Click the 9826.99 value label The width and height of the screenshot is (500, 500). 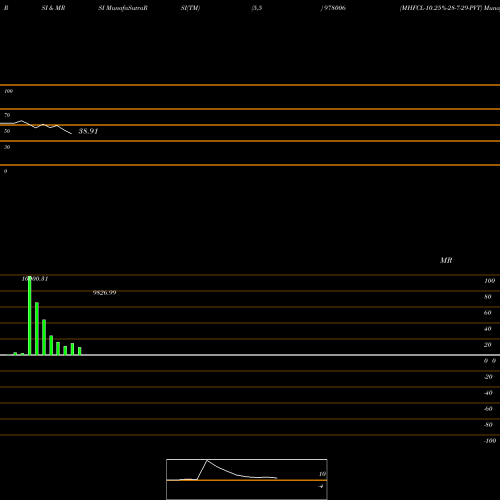pos(104,293)
